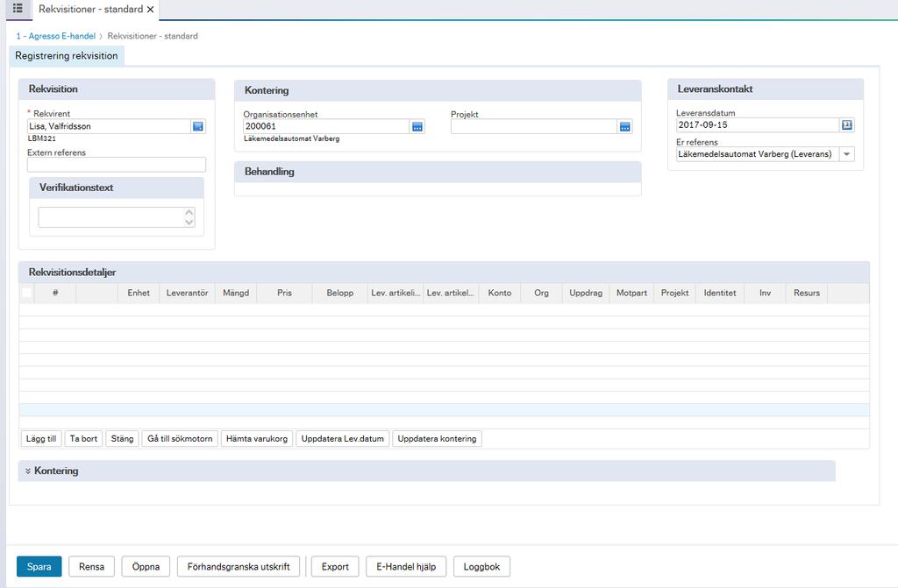Sort by the Uppdrag column header
The width and height of the screenshot is (898, 588).
pyautogui.click(x=586, y=293)
